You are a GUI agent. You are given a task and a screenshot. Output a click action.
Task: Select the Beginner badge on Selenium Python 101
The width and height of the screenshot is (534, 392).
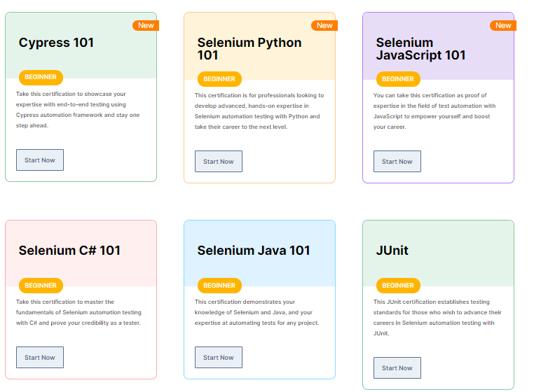tap(219, 79)
